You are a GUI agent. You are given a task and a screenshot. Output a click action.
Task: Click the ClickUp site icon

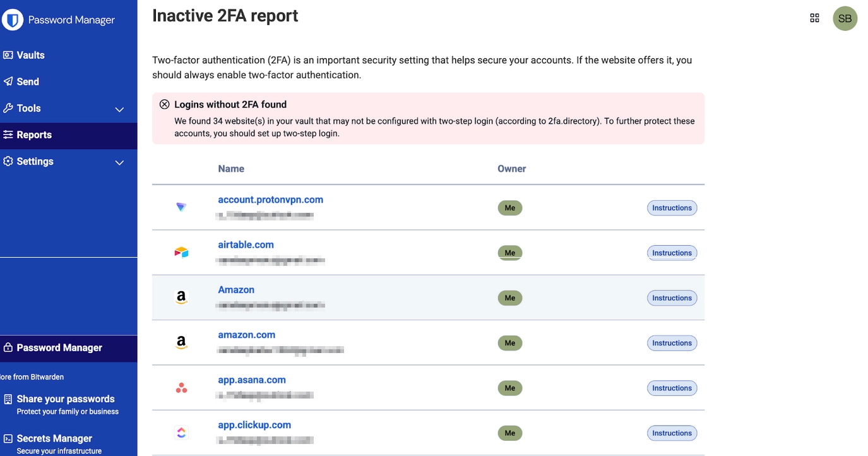click(x=181, y=433)
